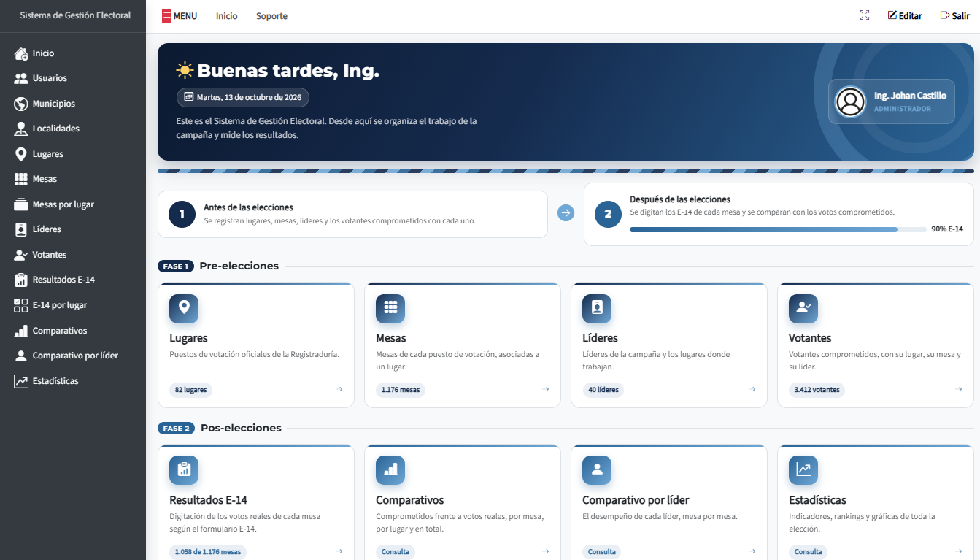Click the 82 lugares badge
This screenshot has width=980, height=560.
[x=190, y=390]
